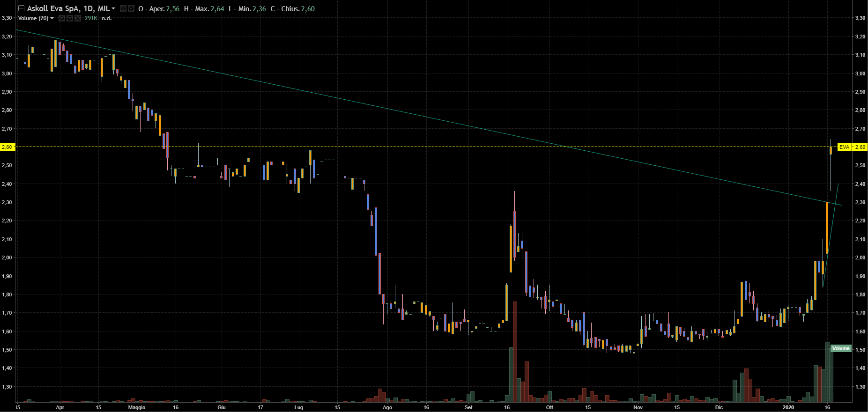
Task: Toggle visibility eye for Askoll Eva SpA series
Action: 123,8
